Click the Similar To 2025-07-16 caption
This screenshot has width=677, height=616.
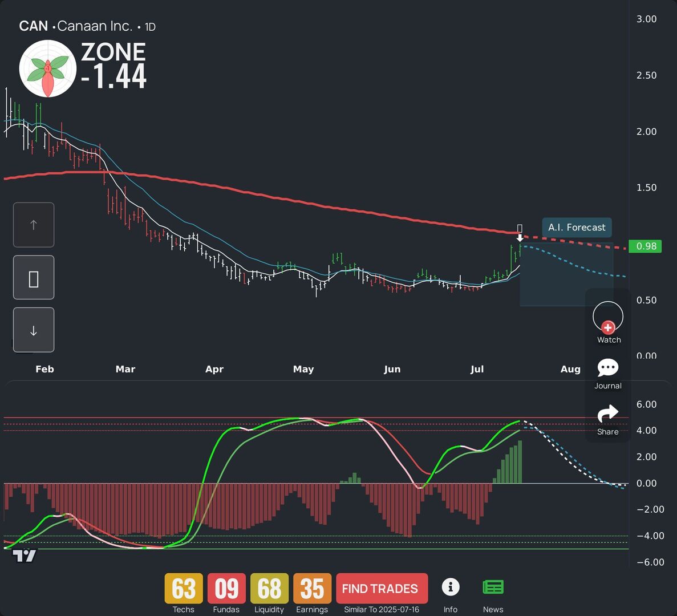pos(382,610)
